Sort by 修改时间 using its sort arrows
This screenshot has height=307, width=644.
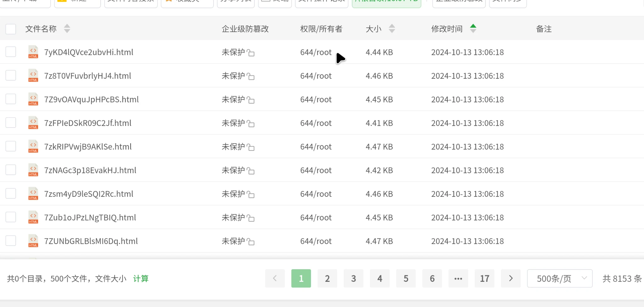pos(473,29)
